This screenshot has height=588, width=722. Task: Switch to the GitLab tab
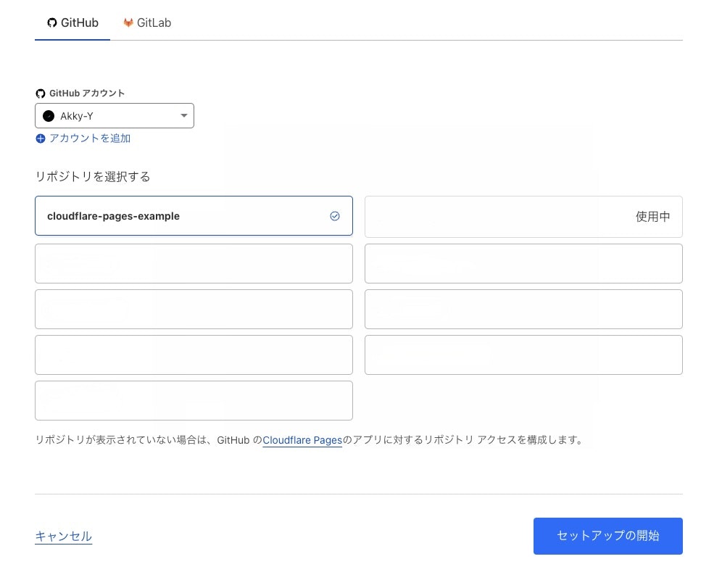pyautogui.click(x=147, y=22)
